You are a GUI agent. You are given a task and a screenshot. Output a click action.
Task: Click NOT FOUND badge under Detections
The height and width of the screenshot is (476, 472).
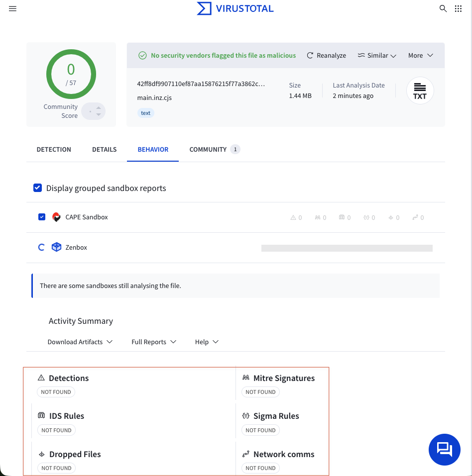click(x=56, y=392)
